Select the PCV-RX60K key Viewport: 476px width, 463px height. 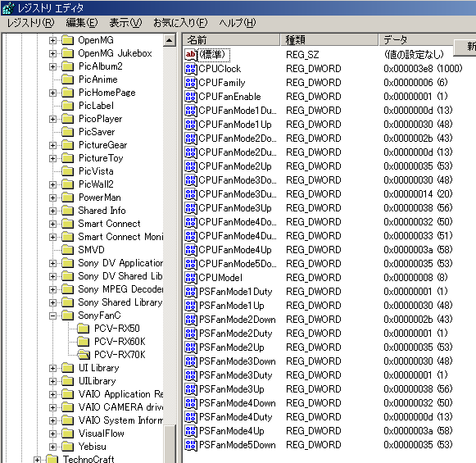coord(120,342)
